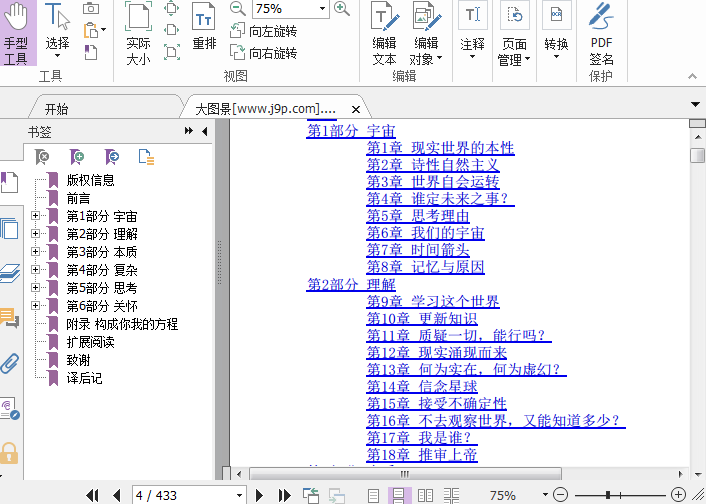Enable facing pages view mode

[425, 496]
